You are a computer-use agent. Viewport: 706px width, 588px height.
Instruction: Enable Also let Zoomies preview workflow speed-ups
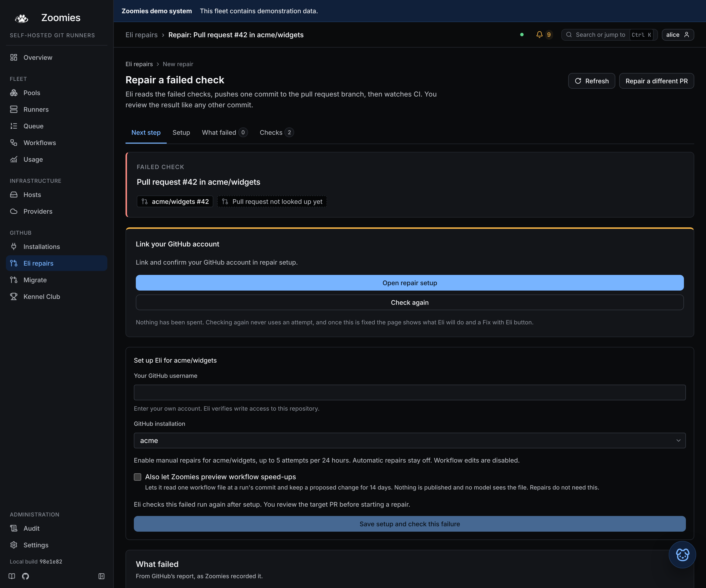click(138, 477)
